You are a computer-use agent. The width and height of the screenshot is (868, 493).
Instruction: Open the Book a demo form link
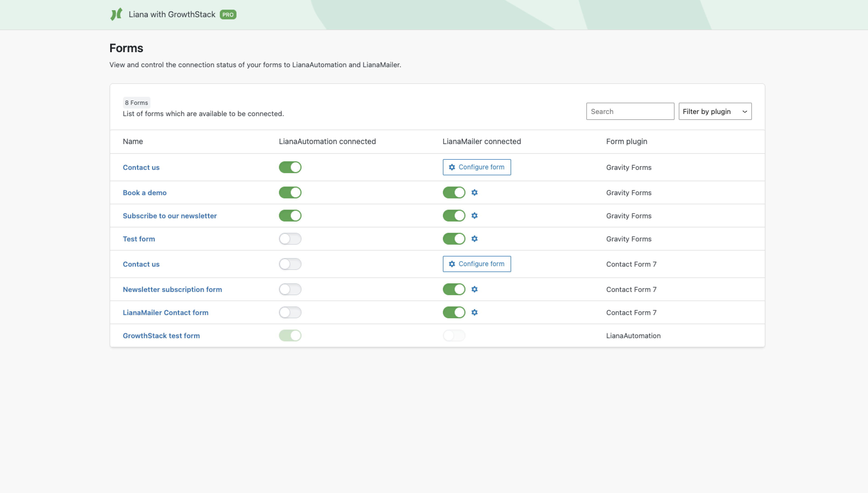[145, 193]
